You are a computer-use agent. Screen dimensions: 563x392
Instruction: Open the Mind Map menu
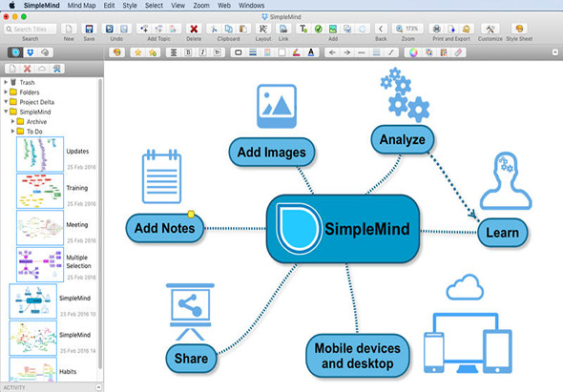(x=81, y=6)
